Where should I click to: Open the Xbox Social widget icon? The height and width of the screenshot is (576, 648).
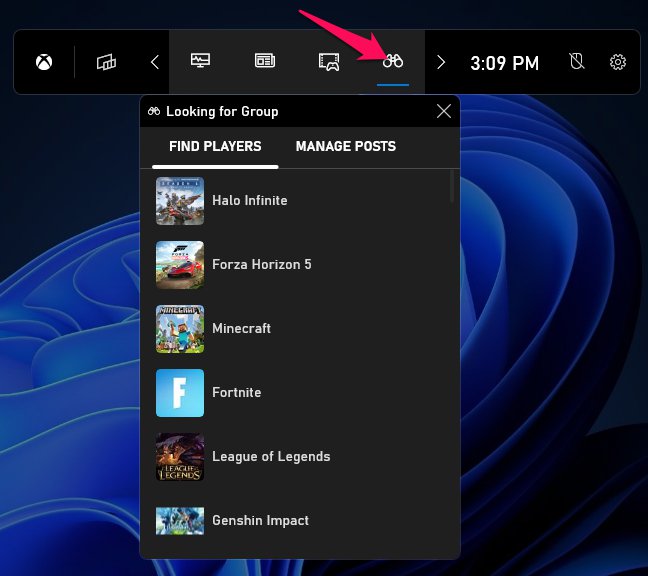(x=329, y=62)
